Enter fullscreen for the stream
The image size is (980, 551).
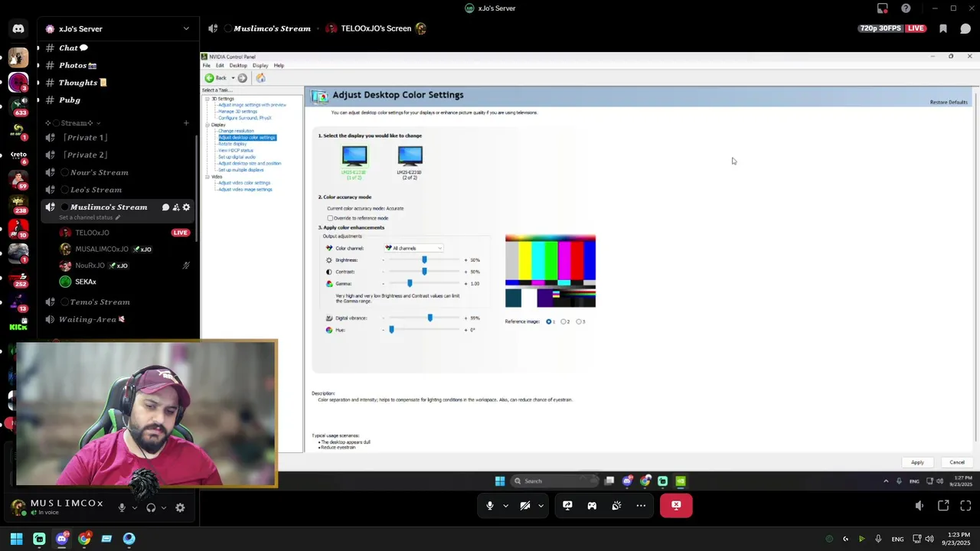965,505
